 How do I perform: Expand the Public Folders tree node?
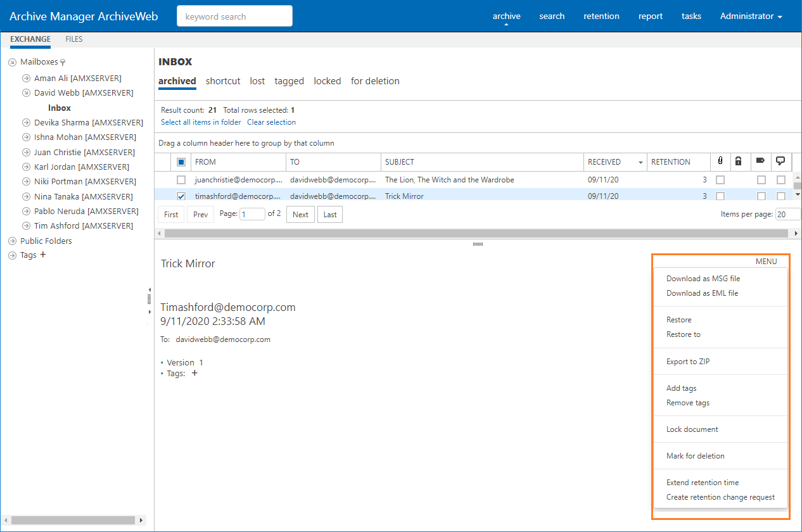point(12,241)
